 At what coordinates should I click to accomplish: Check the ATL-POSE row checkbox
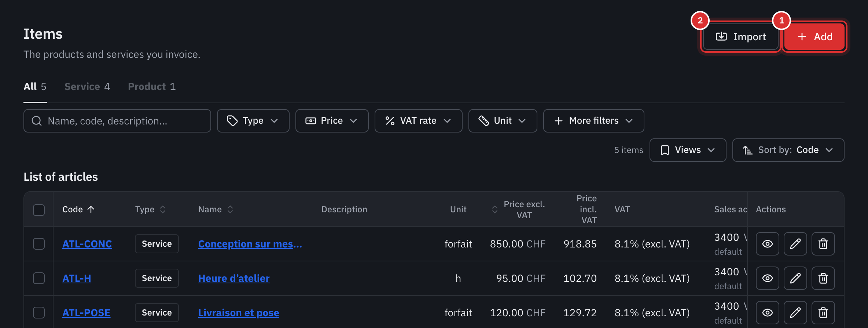pos(39,313)
